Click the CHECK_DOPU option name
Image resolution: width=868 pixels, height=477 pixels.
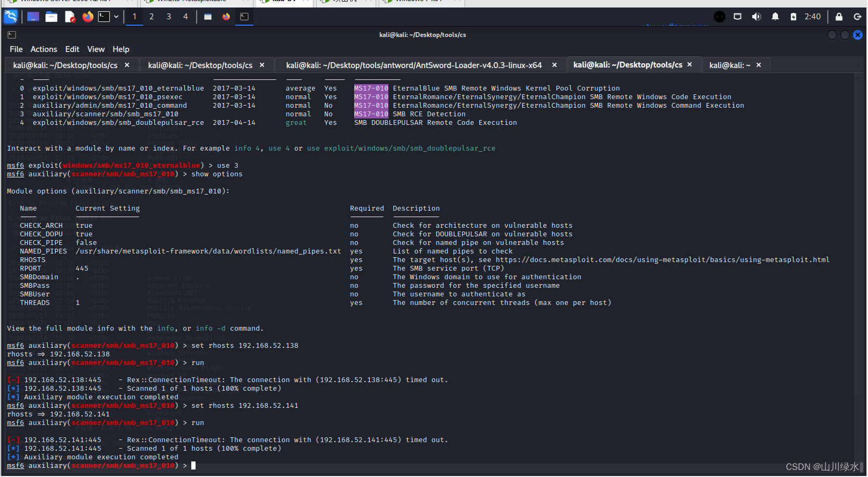pos(41,234)
